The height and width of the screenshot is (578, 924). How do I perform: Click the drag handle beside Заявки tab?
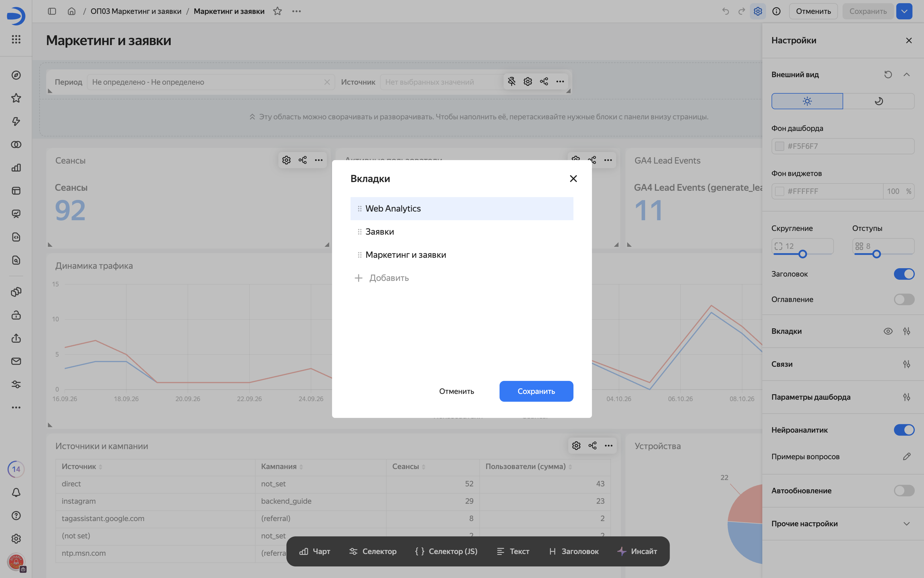coord(359,232)
